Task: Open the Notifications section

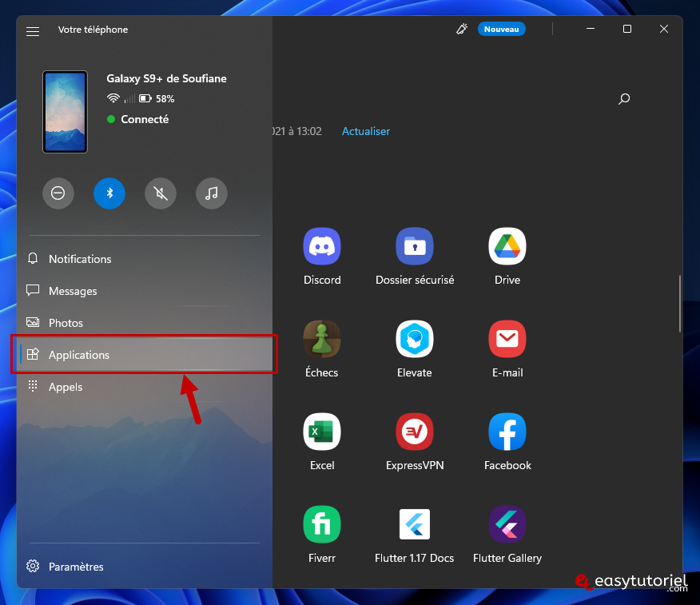Action: pyautogui.click(x=144, y=259)
